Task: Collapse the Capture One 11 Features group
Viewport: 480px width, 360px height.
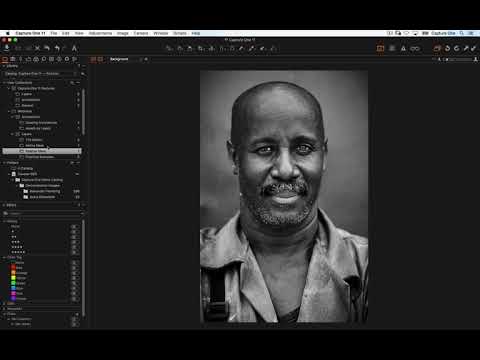Action: coord(9,88)
